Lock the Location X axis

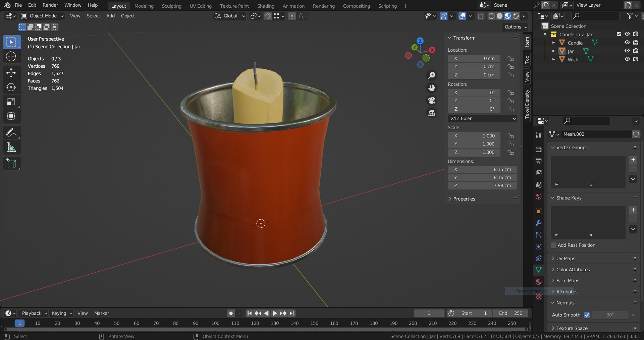click(x=511, y=58)
